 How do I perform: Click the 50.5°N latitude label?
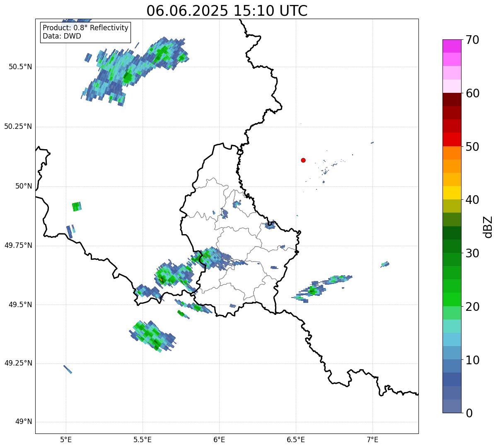[x=20, y=67]
